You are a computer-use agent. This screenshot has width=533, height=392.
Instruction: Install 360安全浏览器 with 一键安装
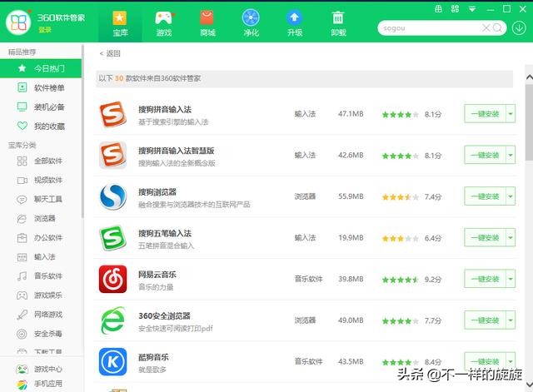[485, 320]
